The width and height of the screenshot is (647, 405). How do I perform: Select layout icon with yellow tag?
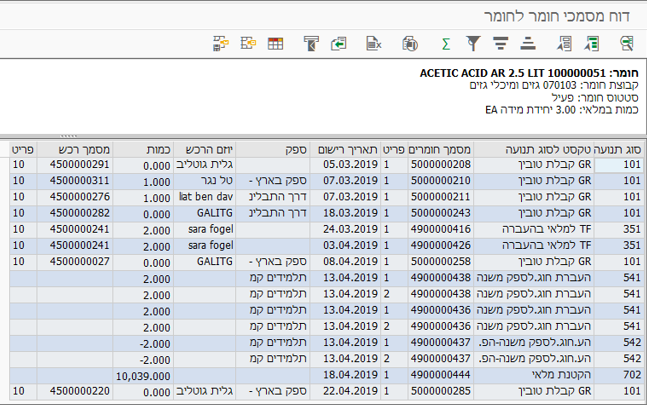pos(248,43)
